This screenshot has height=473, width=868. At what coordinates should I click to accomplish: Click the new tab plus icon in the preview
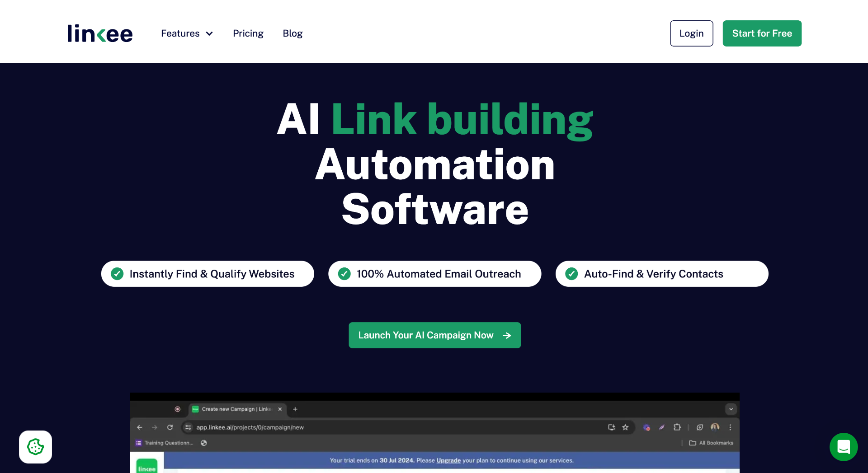295,409
